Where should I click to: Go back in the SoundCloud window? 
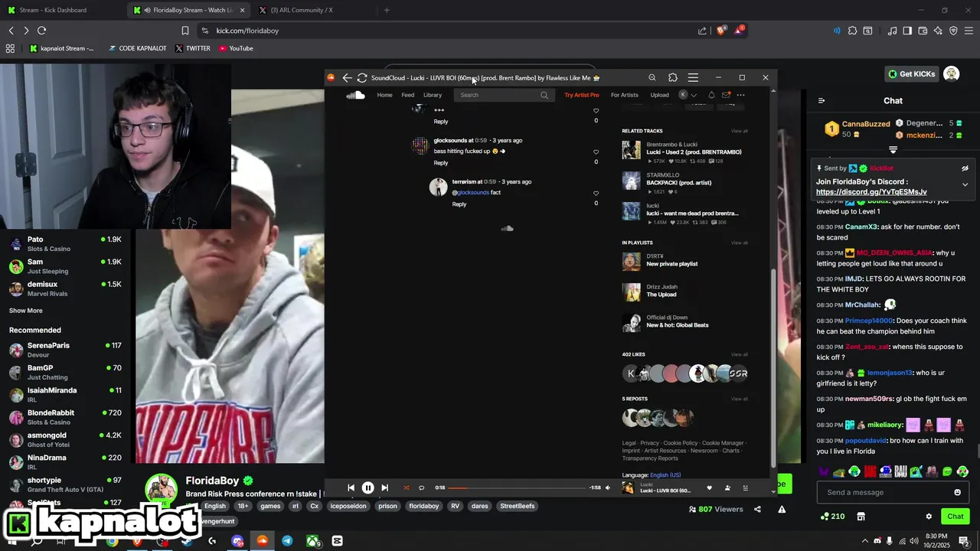click(x=347, y=77)
